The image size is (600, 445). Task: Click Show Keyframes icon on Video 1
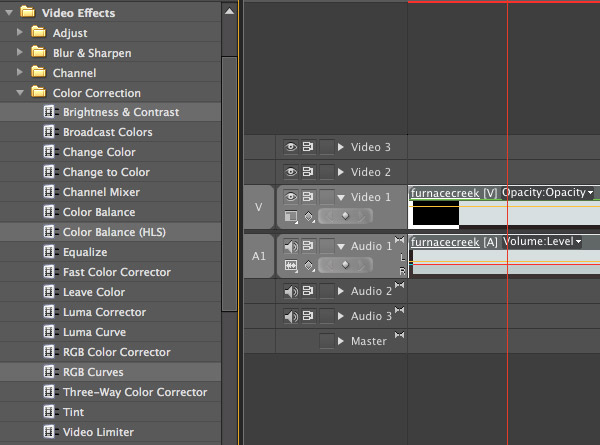coord(309,217)
